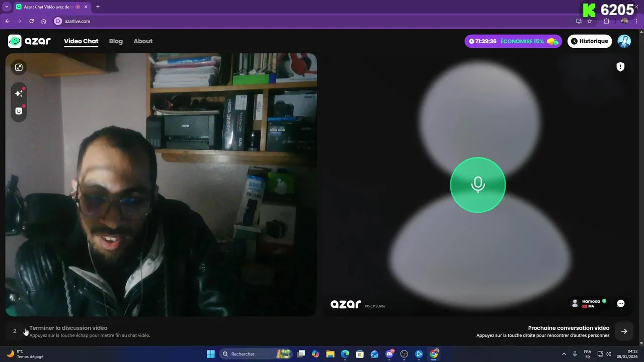Open the browser profile avatar
The image size is (644, 362).
coord(624,21)
